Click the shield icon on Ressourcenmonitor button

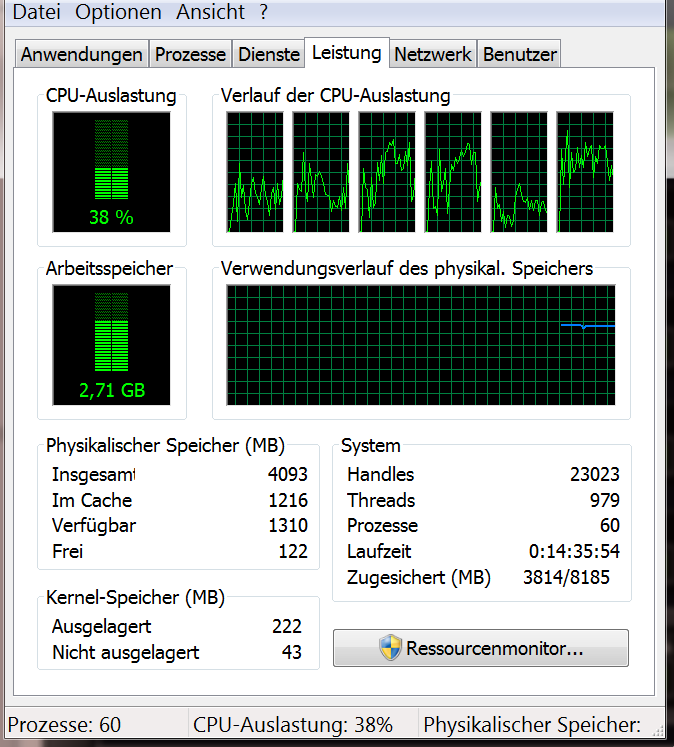point(391,648)
